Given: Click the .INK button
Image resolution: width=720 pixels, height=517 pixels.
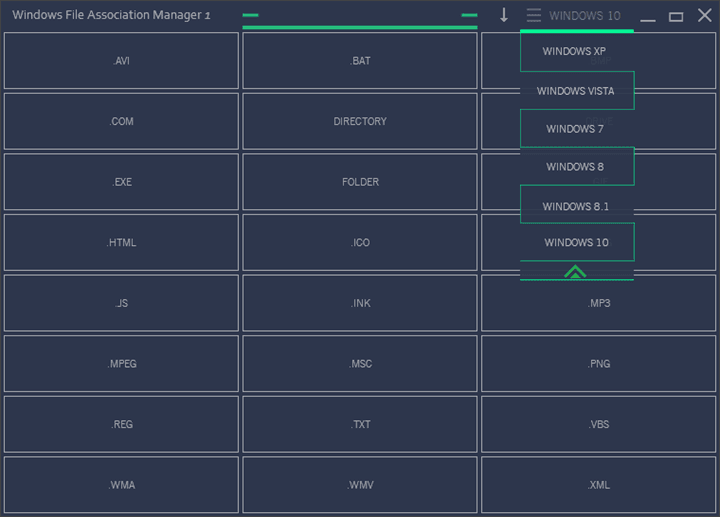Looking at the screenshot, I should pos(360,303).
